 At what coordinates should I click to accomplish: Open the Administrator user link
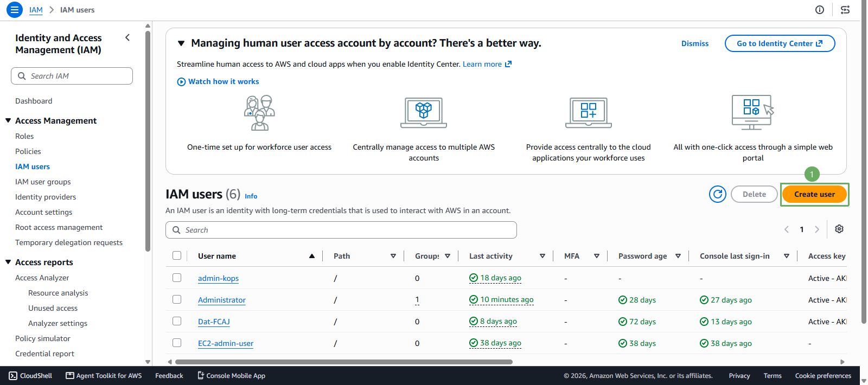coord(222,300)
